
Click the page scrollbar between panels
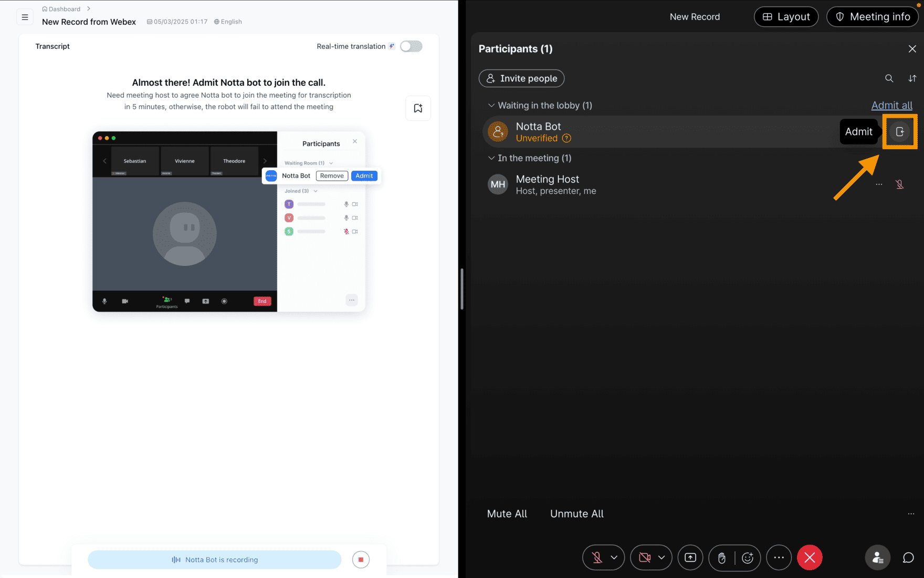point(462,289)
